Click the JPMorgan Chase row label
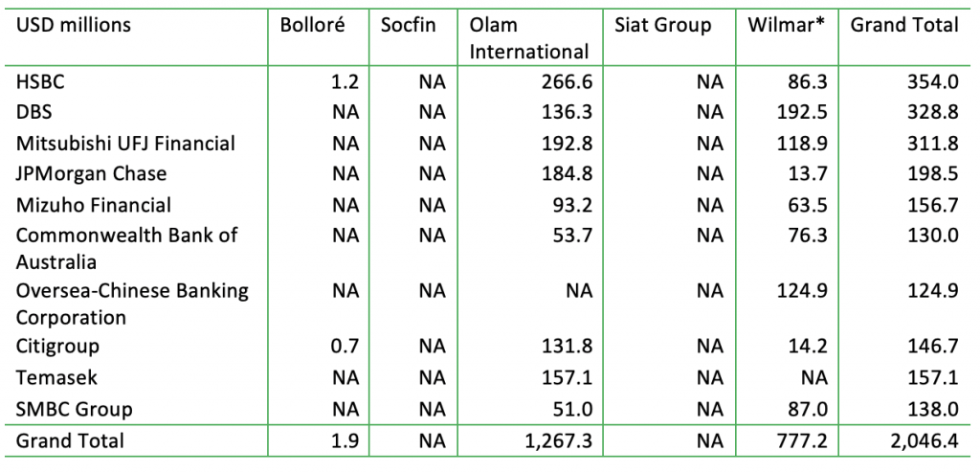The height and width of the screenshot is (473, 980). point(91,174)
